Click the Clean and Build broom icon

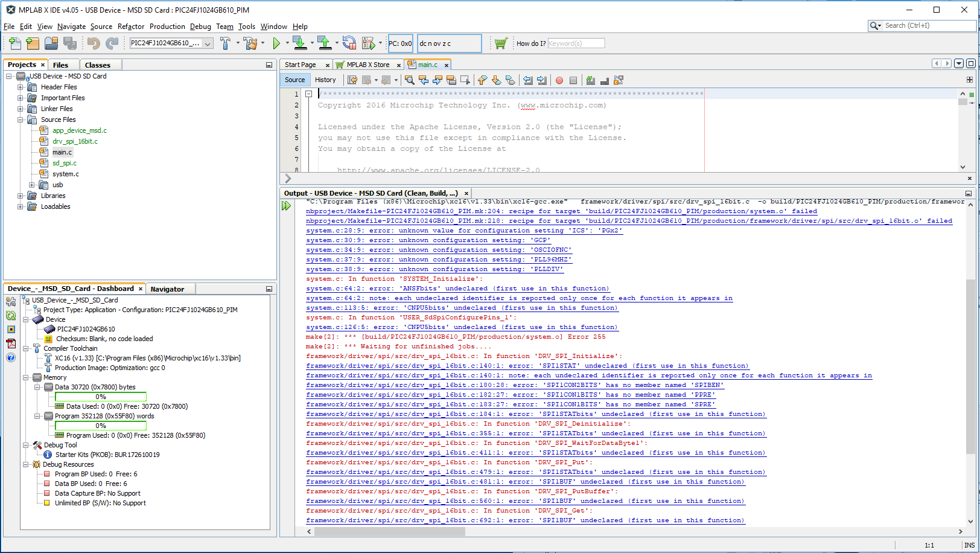(x=251, y=43)
